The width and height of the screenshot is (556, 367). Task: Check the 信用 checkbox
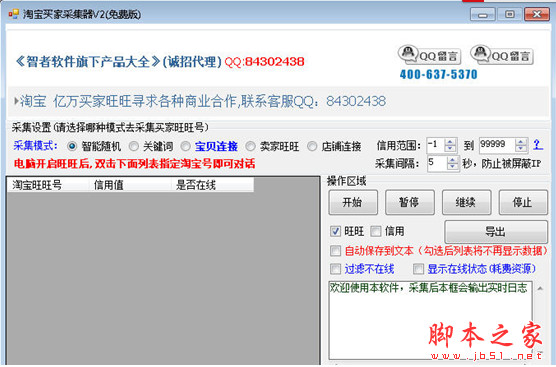point(376,231)
